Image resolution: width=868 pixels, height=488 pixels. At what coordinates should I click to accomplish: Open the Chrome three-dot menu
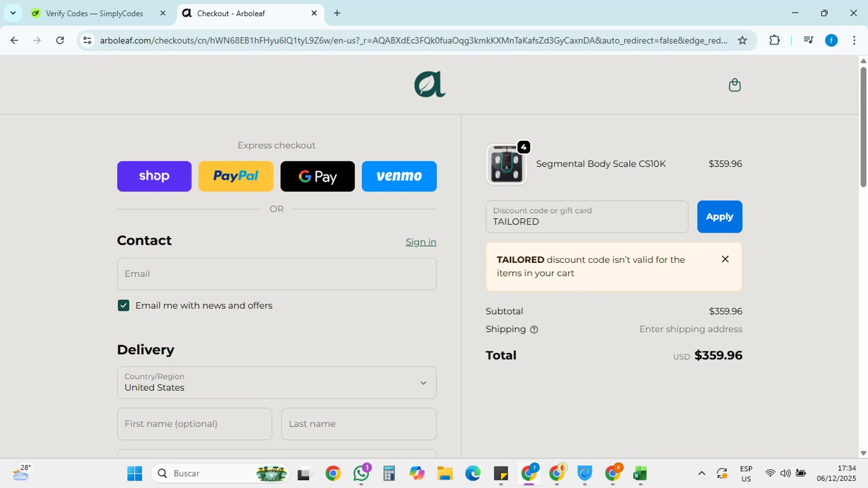tap(854, 41)
